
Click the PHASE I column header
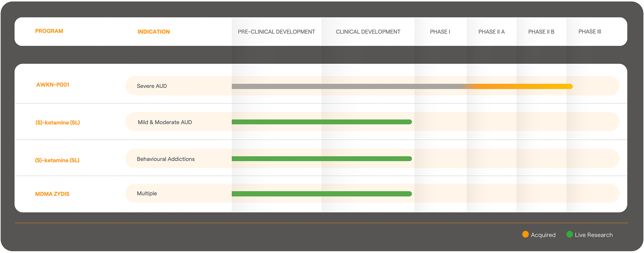pos(440,32)
